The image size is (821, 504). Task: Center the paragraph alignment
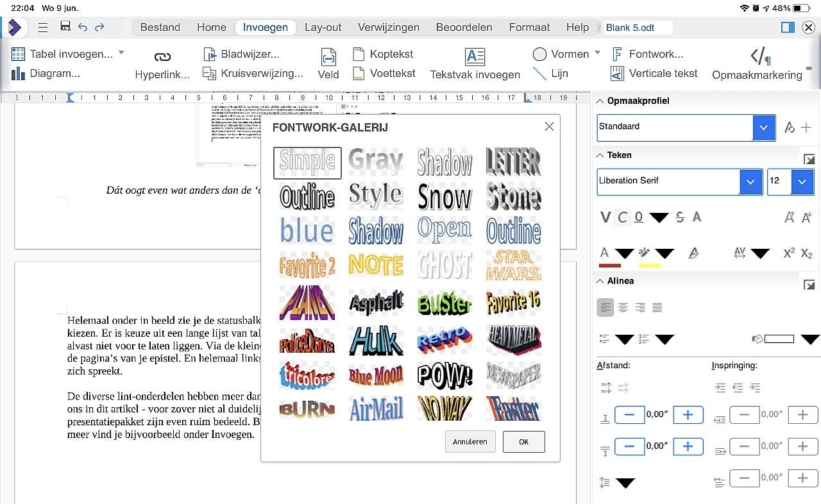coord(623,308)
